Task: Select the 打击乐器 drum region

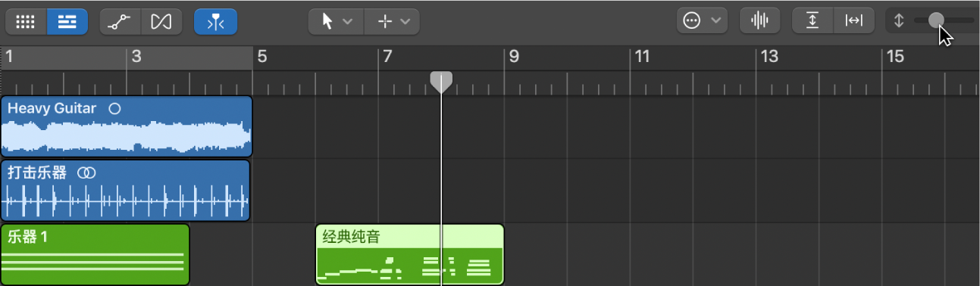Action: point(125,191)
